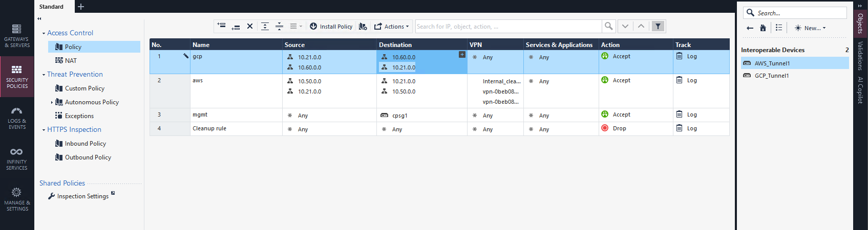Open Inspection Settings link
This screenshot has height=230, width=868.
[x=82, y=196]
